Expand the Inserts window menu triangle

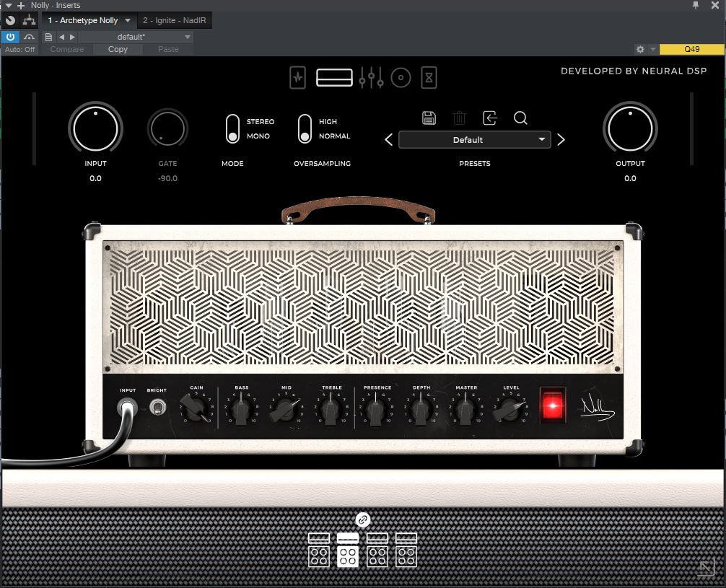coord(8,6)
